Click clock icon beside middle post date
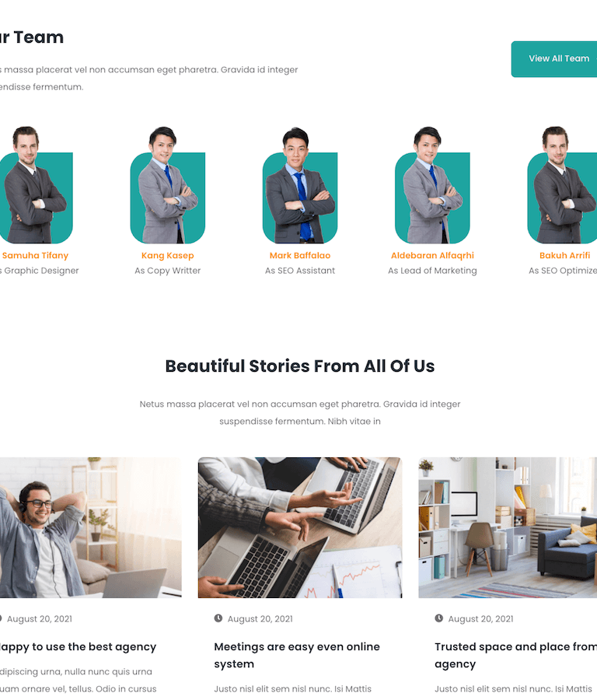The width and height of the screenshot is (597, 700). click(218, 618)
